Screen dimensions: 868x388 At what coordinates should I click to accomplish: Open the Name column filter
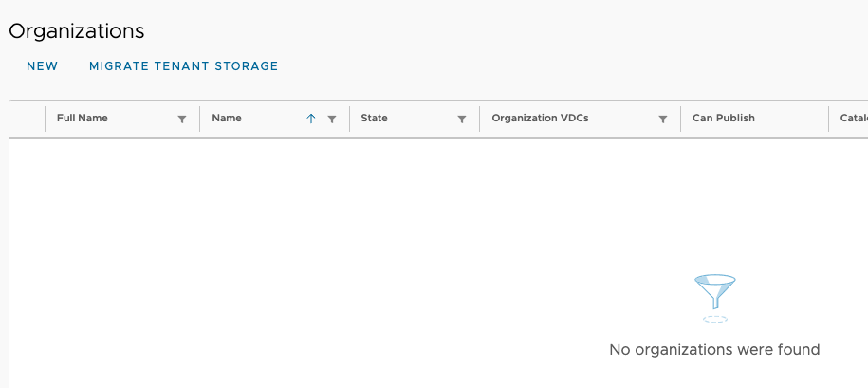click(332, 120)
